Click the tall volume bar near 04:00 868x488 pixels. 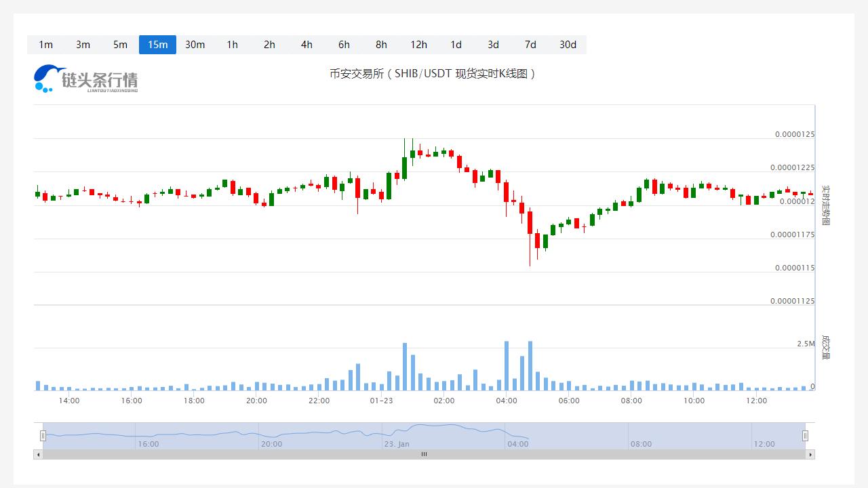pyautogui.click(x=507, y=366)
